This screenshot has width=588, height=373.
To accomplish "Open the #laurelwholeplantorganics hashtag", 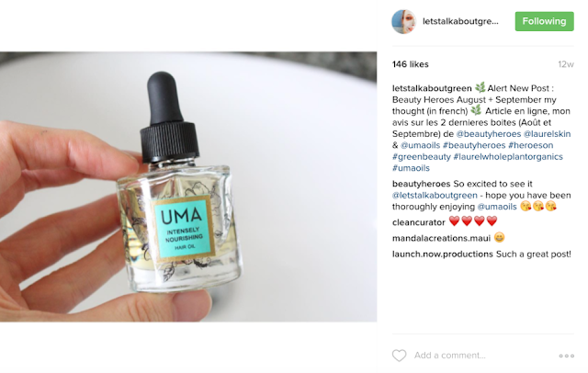I will [x=508, y=157].
